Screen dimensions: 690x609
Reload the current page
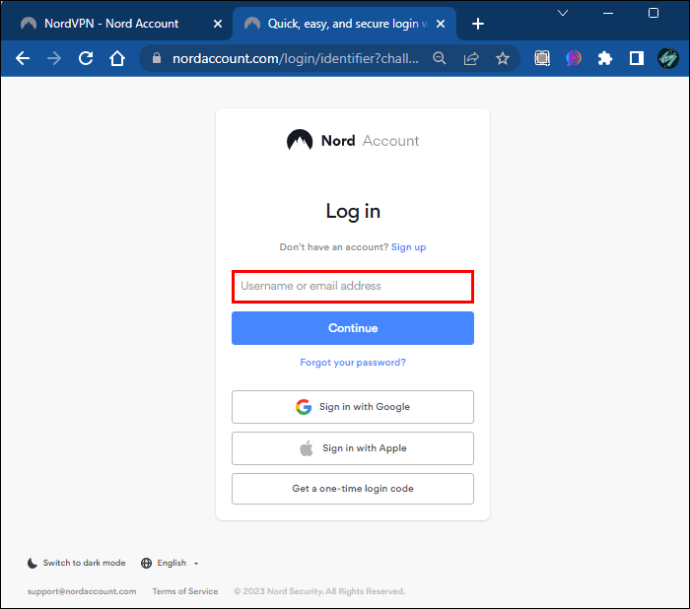(86, 58)
